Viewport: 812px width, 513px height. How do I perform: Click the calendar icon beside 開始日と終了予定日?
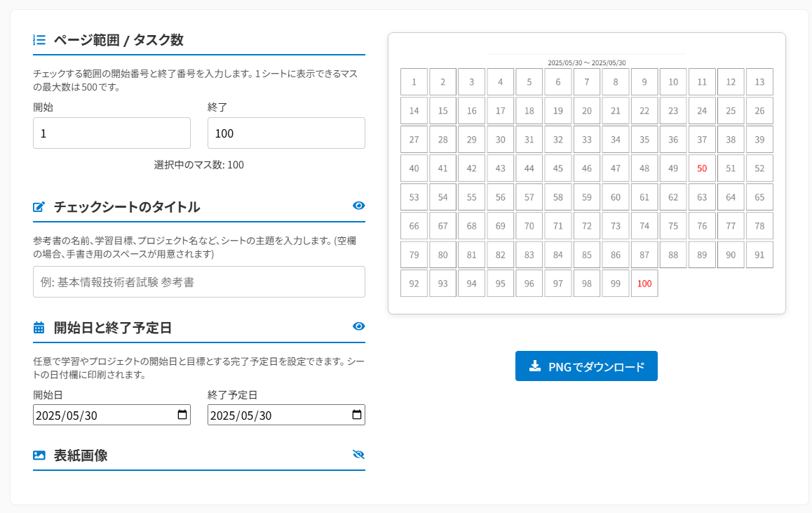(x=39, y=326)
